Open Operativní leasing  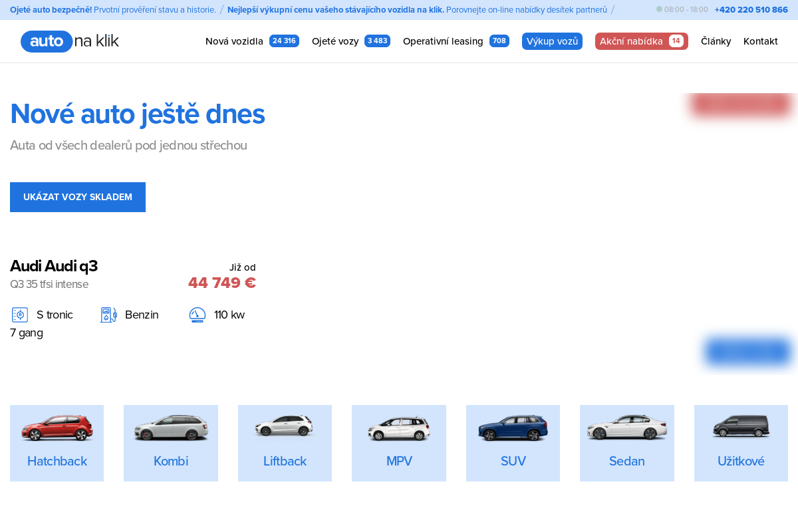point(443,41)
